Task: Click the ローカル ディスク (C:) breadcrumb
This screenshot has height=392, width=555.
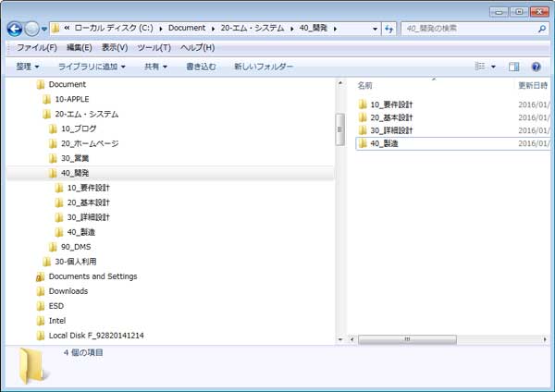Action: point(114,28)
